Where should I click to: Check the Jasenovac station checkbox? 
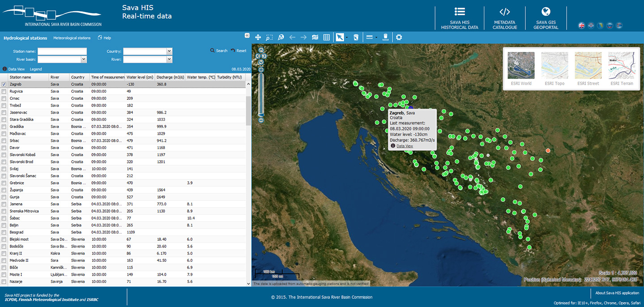(4, 112)
